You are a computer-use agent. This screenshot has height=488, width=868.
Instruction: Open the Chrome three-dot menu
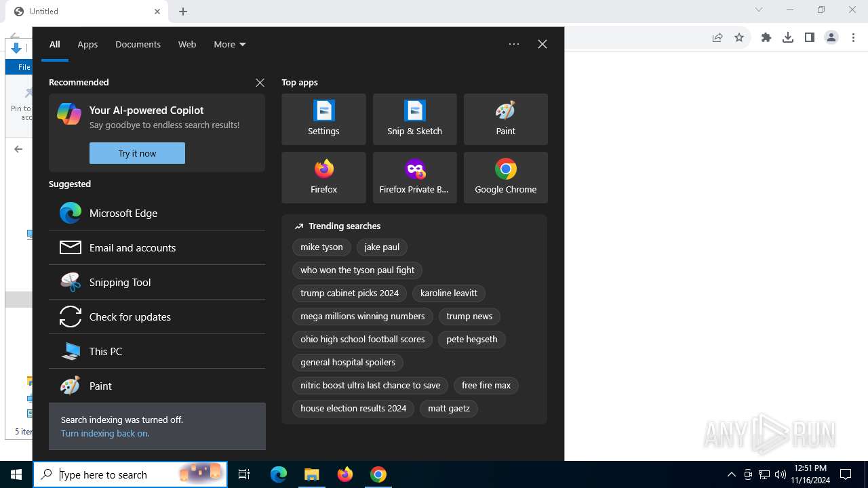pos(853,37)
